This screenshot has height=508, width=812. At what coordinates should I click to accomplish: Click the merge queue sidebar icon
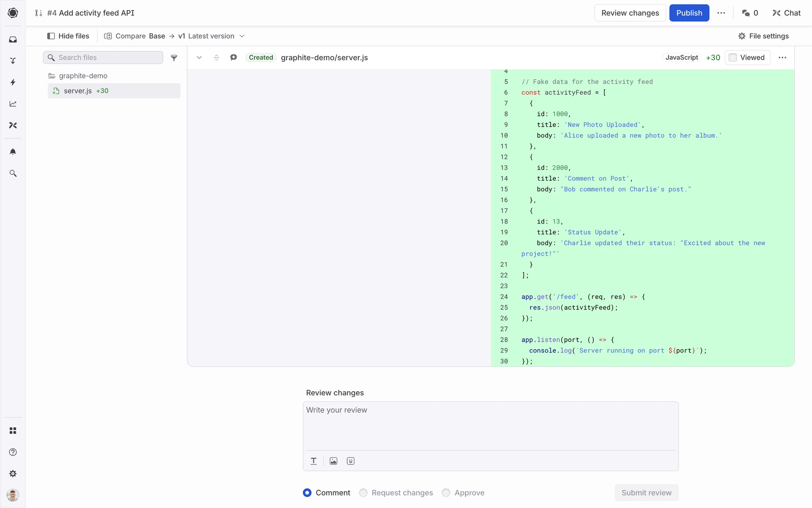(x=13, y=61)
